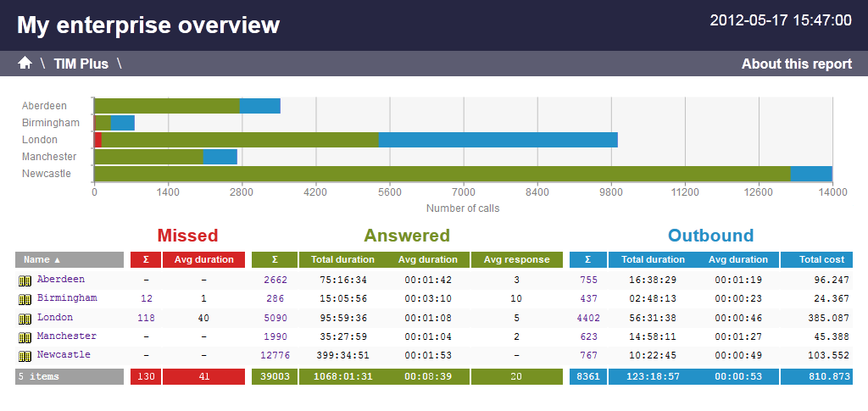Open the TIM Plus breadcrumb link

coord(81,64)
